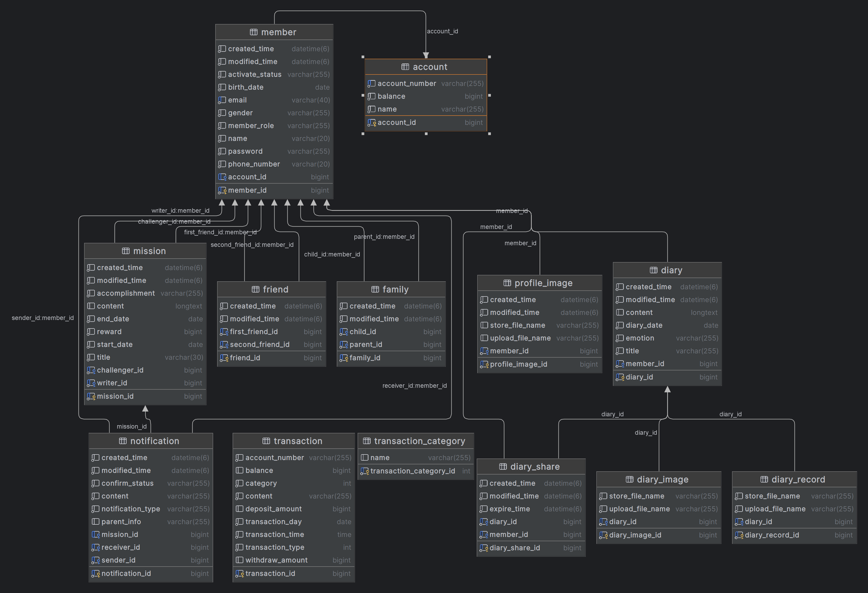Click the foreign key icon for receiver_id
Image resolution: width=868 pixels, height=593 pixels.
pos(96,547)
